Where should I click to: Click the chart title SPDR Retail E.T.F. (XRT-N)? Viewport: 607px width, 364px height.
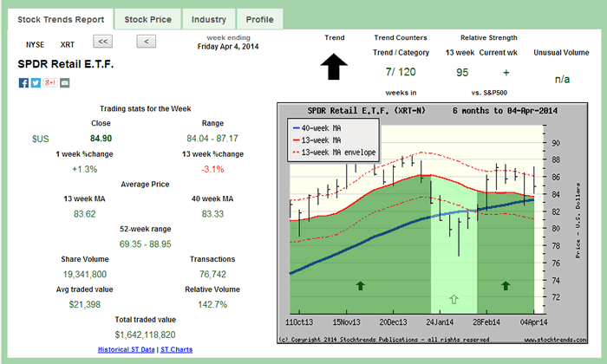click(366, 111)
